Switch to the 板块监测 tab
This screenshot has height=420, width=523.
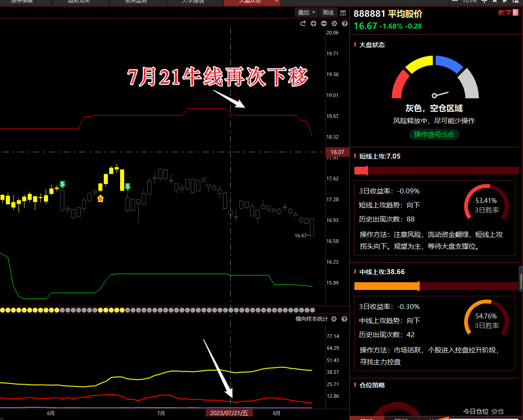coord(136,2)
